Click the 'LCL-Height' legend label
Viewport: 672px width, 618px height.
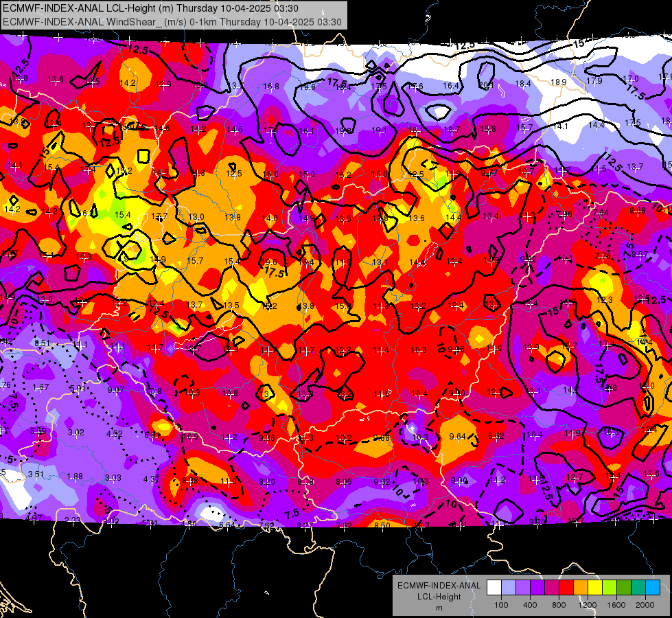point(439,597)
